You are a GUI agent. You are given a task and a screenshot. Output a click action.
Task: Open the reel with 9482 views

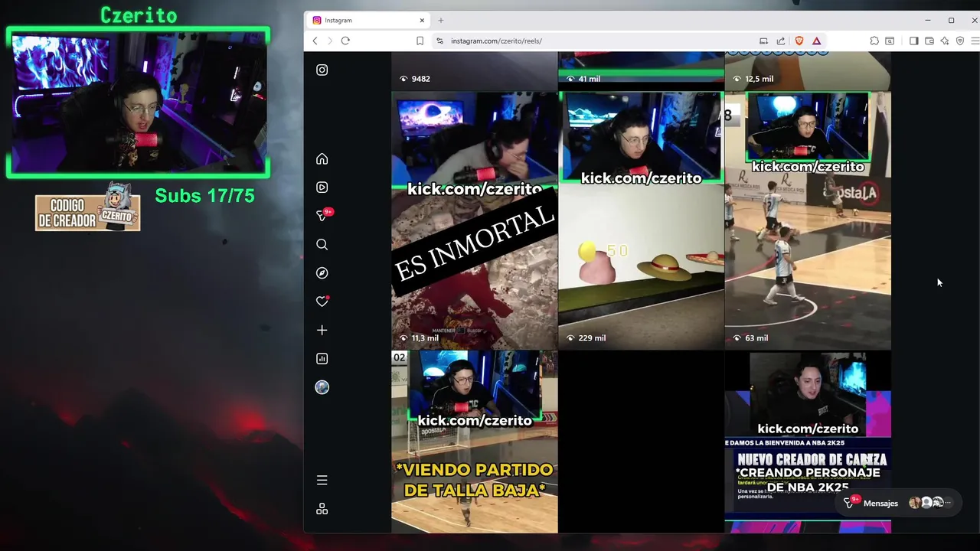475,70
